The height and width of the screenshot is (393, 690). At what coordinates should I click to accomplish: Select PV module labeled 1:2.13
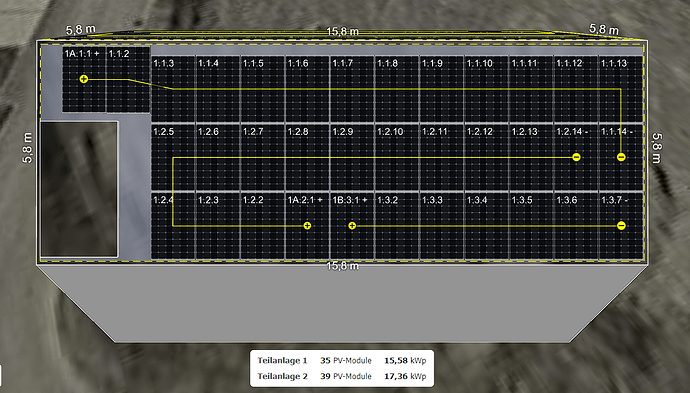pyautogui.click(x=531, y=158)
